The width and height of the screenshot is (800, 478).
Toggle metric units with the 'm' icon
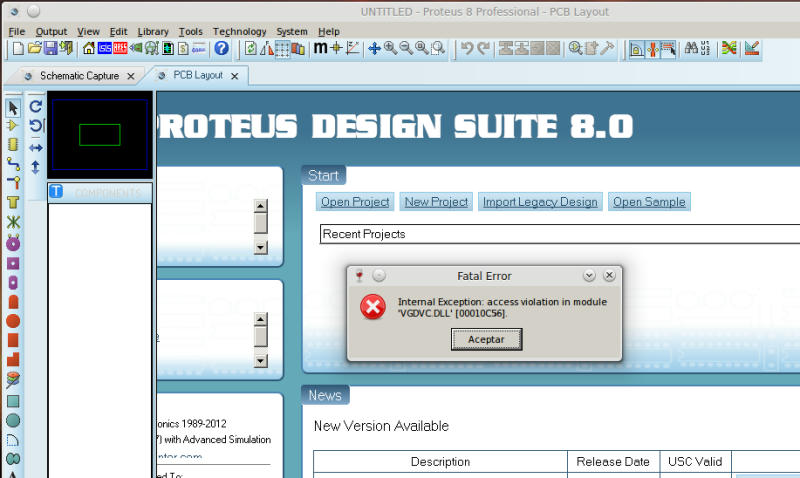coord(320,48)
